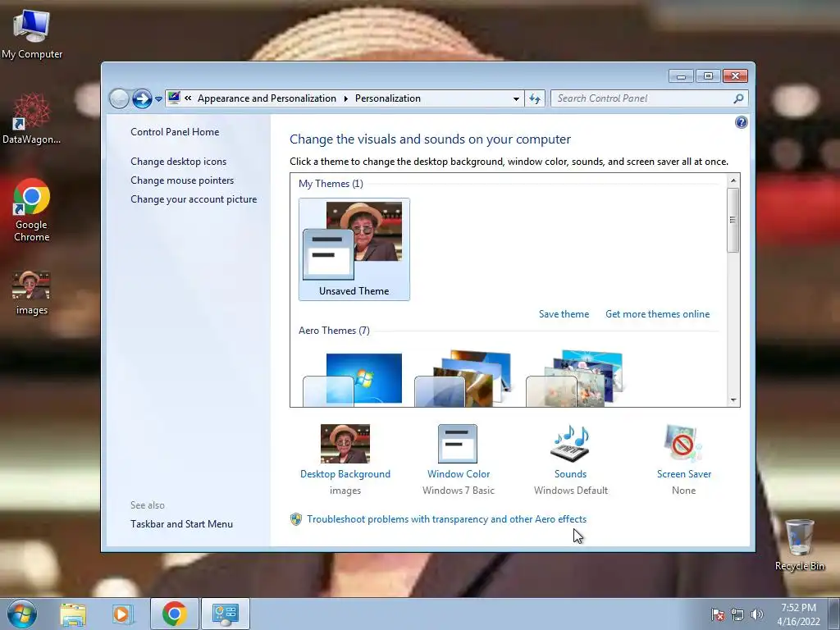Image resolution: width=840 pixels, height=630 pixels.
Task: Open the Screen Saver icon
Action: [683, 444]
